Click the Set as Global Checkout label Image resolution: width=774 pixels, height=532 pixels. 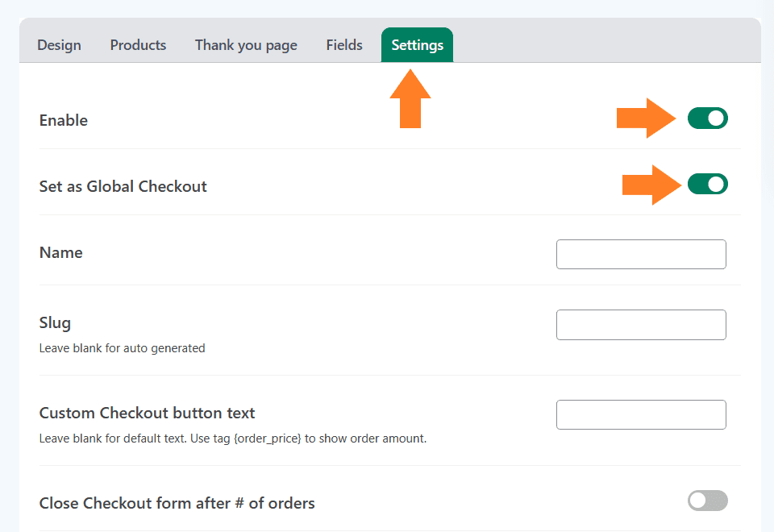pyautogui.click(x=123, y=186)
